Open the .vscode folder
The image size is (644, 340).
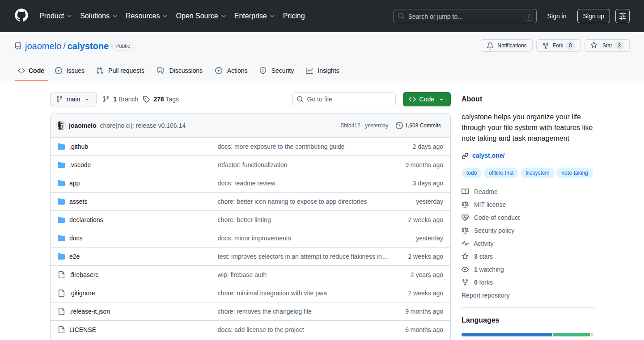coord(80,165)
